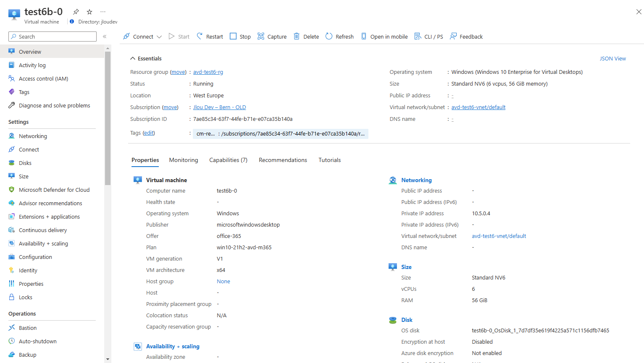644x363 pixels.
Task: Click the subscription move link
Action: point(170,107)
